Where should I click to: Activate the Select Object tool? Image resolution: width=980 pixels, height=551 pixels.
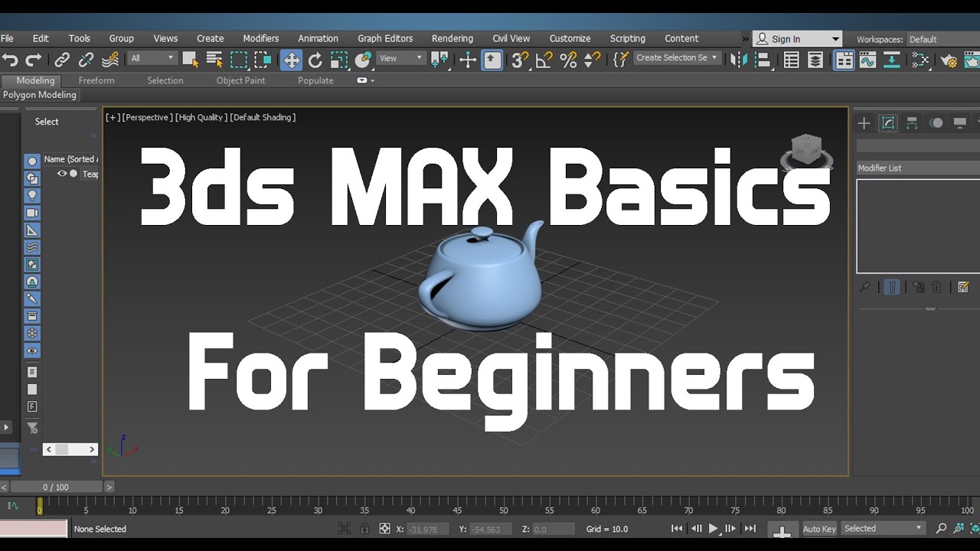click(190, 60)
